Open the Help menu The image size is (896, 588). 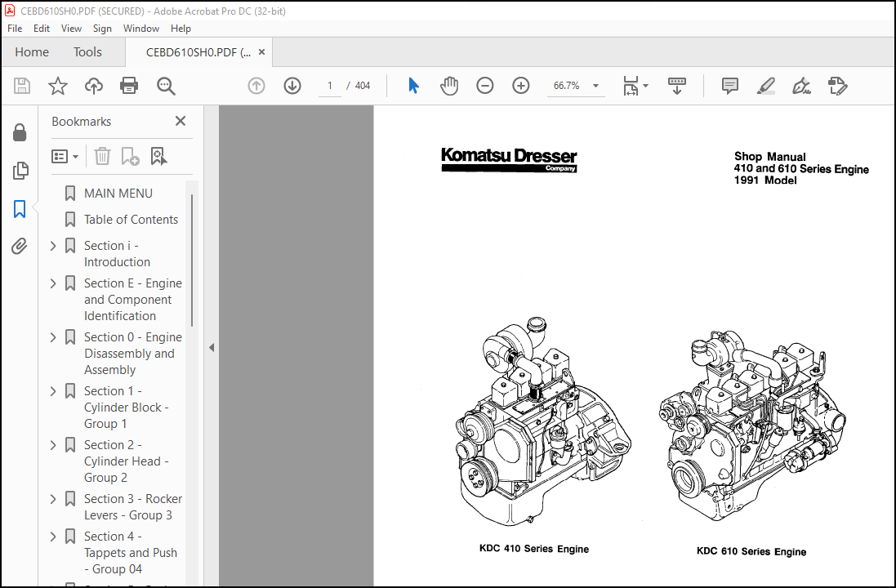point(181,28)
